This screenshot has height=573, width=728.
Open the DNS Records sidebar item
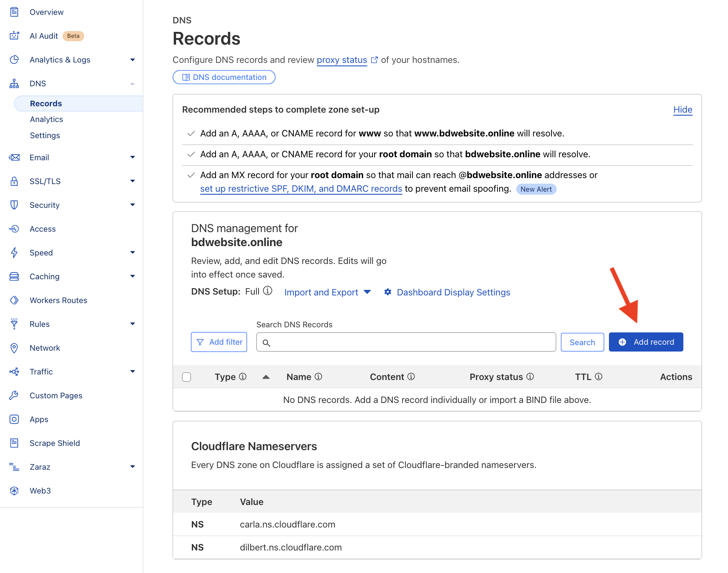click(x=79, y=103)
